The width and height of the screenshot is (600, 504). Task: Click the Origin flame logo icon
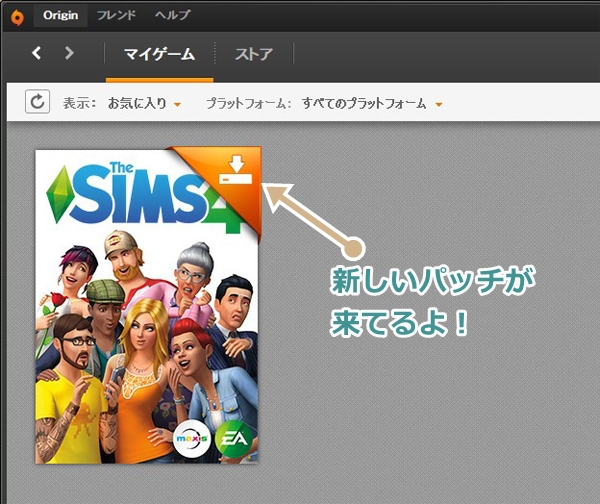click(x=17, y=17)
